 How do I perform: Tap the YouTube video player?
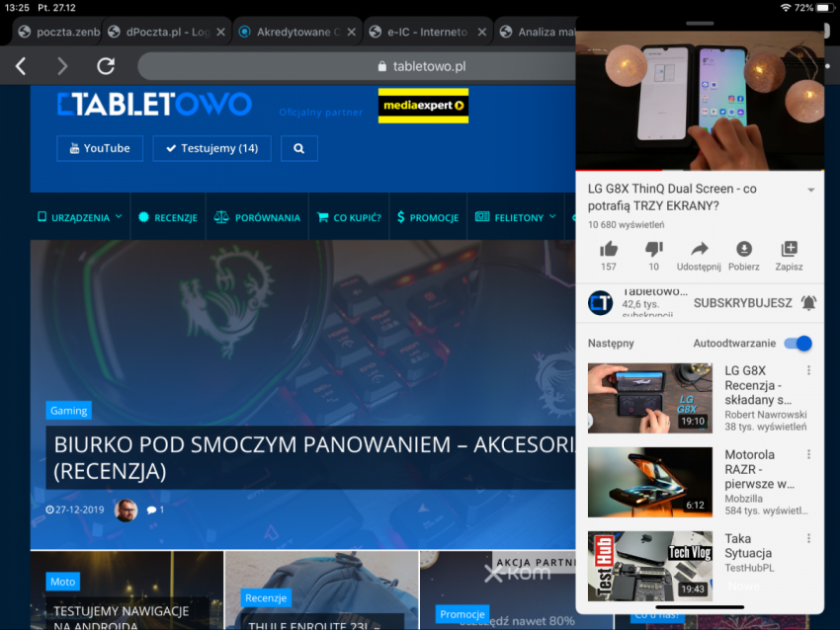pyautogui.click(x=700, y=101)
